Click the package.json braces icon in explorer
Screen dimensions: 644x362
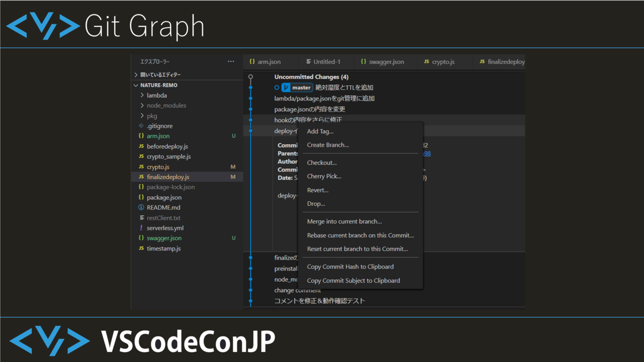141,197
